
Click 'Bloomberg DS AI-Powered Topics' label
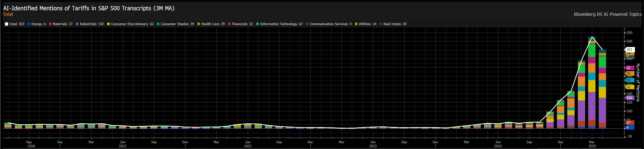pyautogui.click(x=608, y=14)
